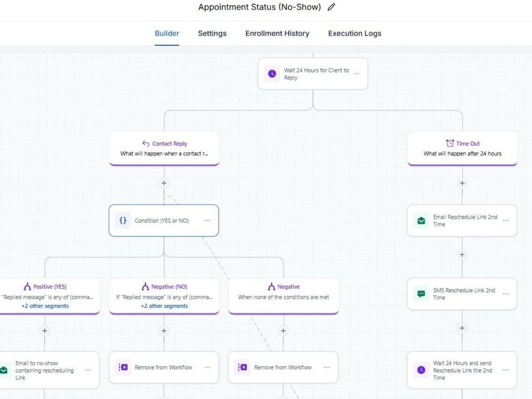This screenshot has width=532, height=399.
Task: Select 'What will happen after 24 hours' text
Action: (462, 154)
